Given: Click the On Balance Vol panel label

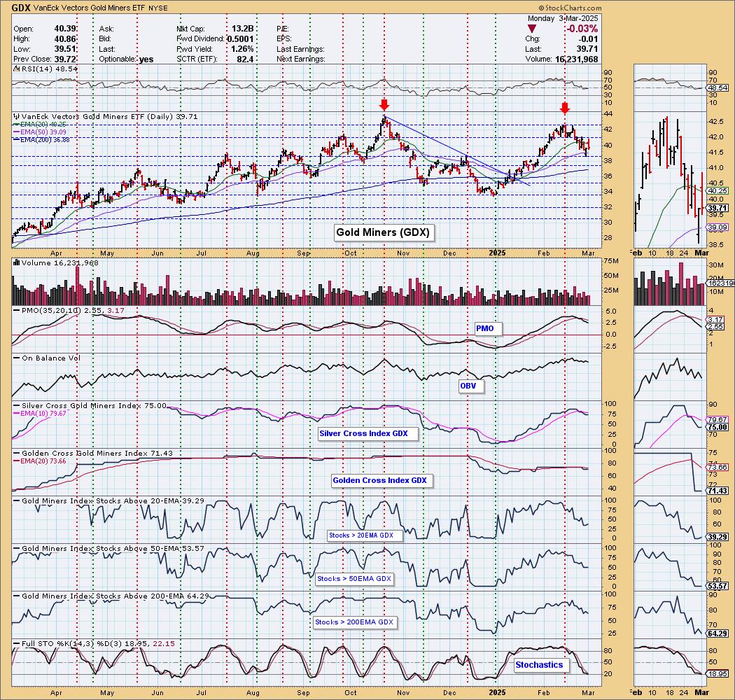Looking at the screenshot, I should pyautogui.click(x=51, y=358).
